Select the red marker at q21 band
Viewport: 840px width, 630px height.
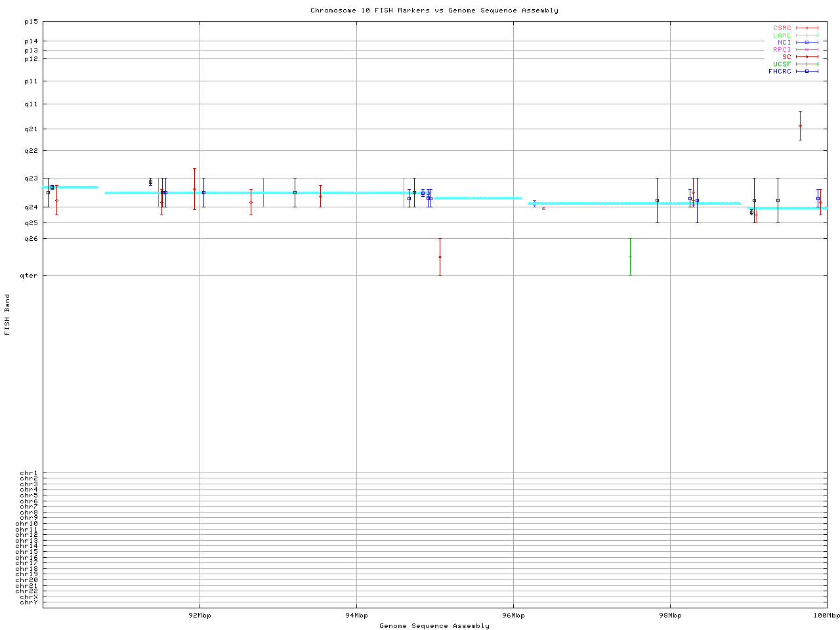pos(800,125)
